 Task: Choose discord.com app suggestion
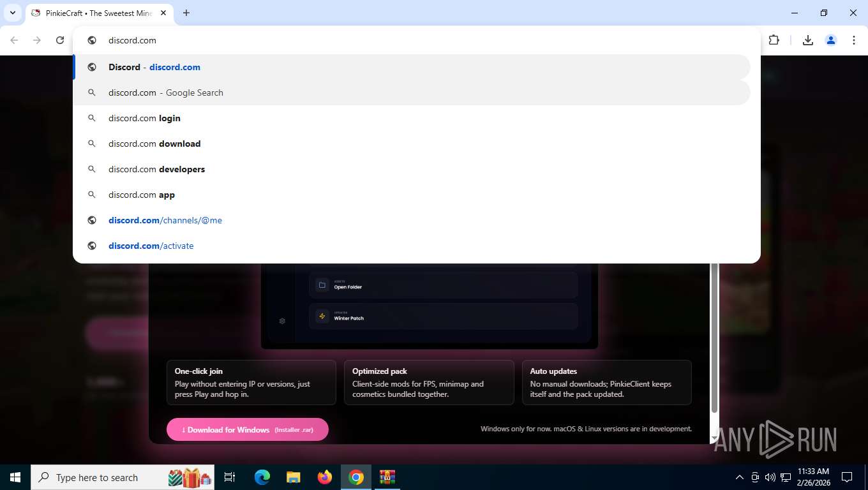tap(412, 195)
